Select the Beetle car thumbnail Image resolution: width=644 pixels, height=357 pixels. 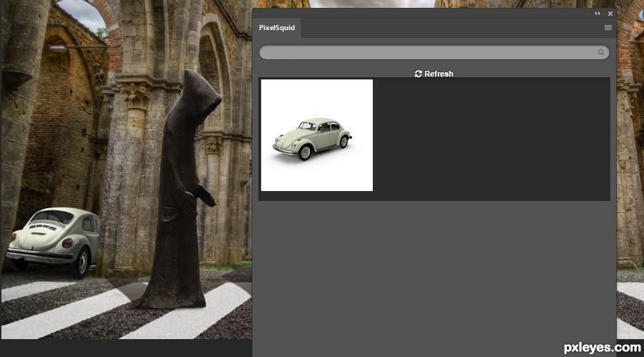(317, 135)
